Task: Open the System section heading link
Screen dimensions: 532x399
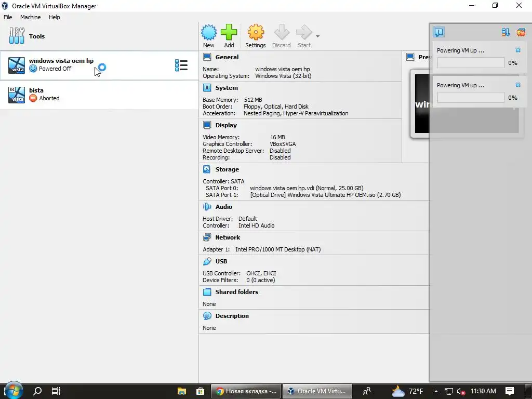Action: 227,88
